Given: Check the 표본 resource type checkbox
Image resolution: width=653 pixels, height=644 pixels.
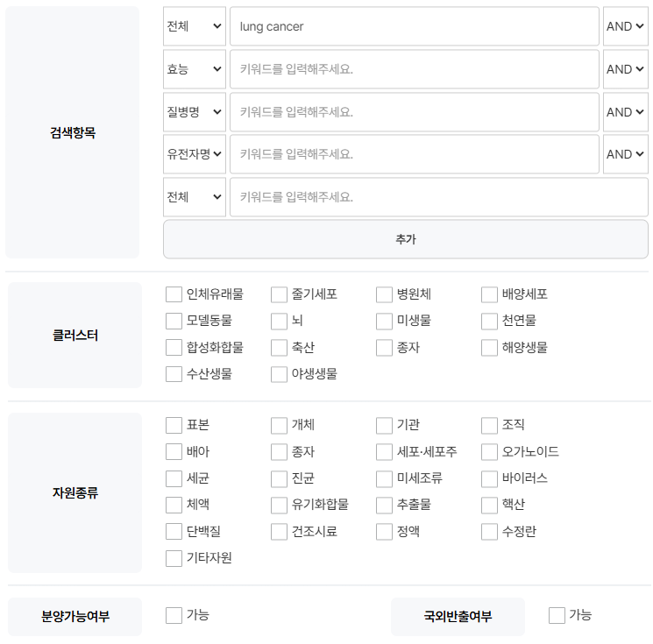Looking at the screenshot, I should (x=174, y=425).
